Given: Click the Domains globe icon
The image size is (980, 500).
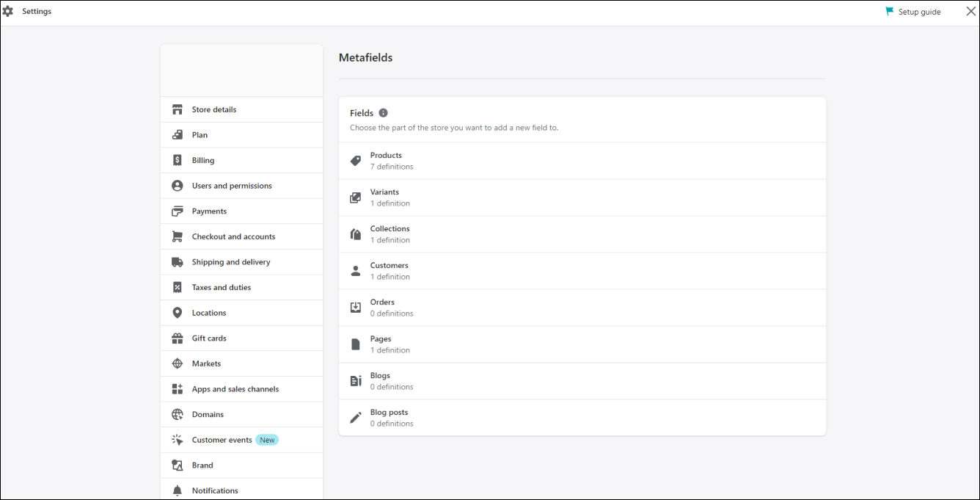Looking at the screenshot, I should (x=178, y=415).
